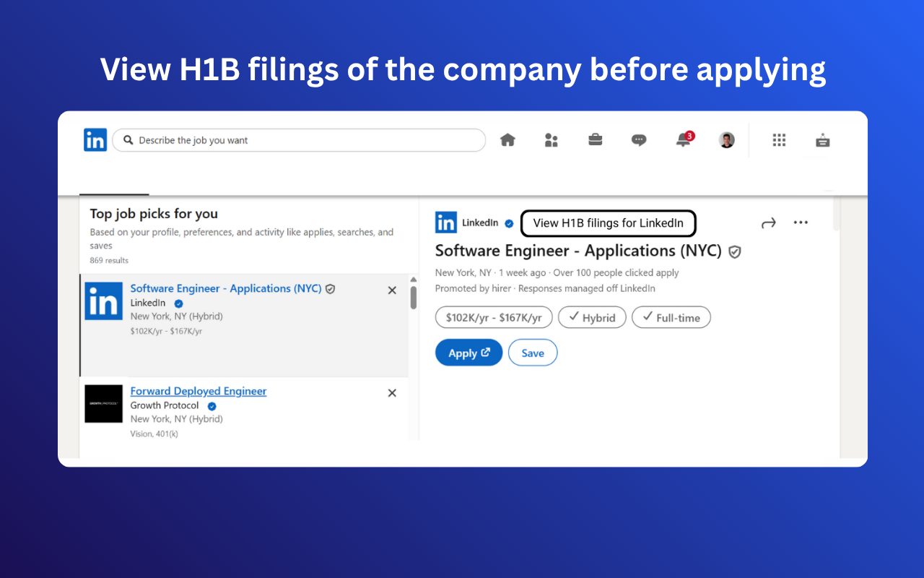
Task: Click the 'Growth Protocol' company text
Action: coord(165,405)
